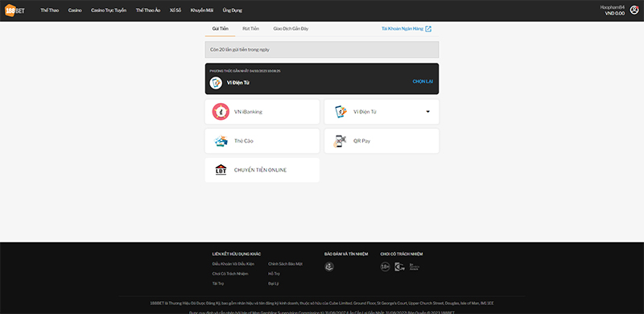Click the external link icon beside Tài Khoản Ngân Hàng
Viewport: 644px width, 314px height.
(x=428, y=29)
